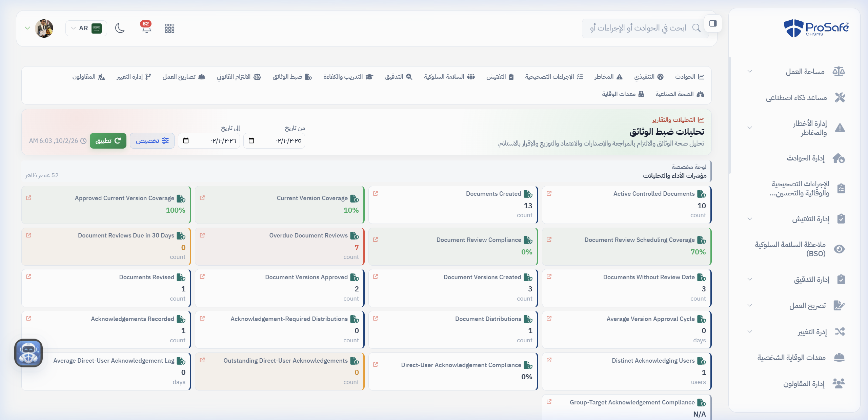868x420 pixels.
Task: Switch to the 'الحوادث' analytics tab
Action: [x=689, y=77]
